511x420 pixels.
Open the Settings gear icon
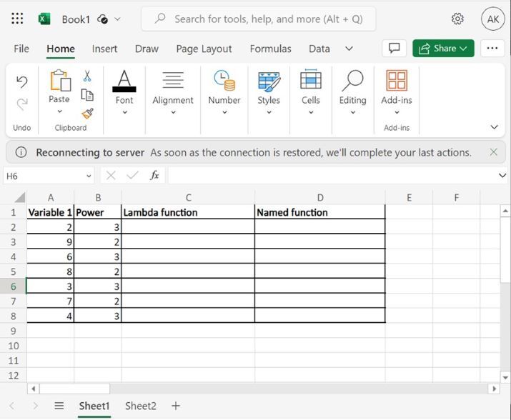tap(457, 19)
